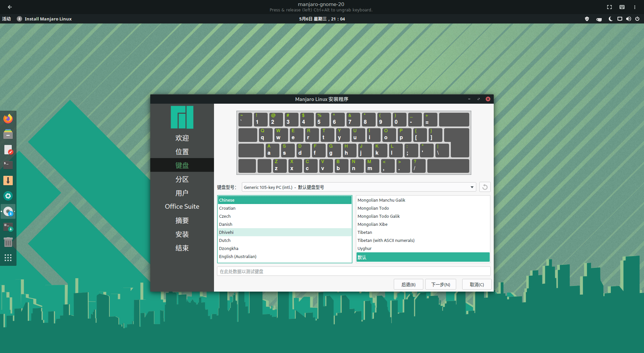
Task: Click the back arrow in viewer header
Action: point(10,7)
